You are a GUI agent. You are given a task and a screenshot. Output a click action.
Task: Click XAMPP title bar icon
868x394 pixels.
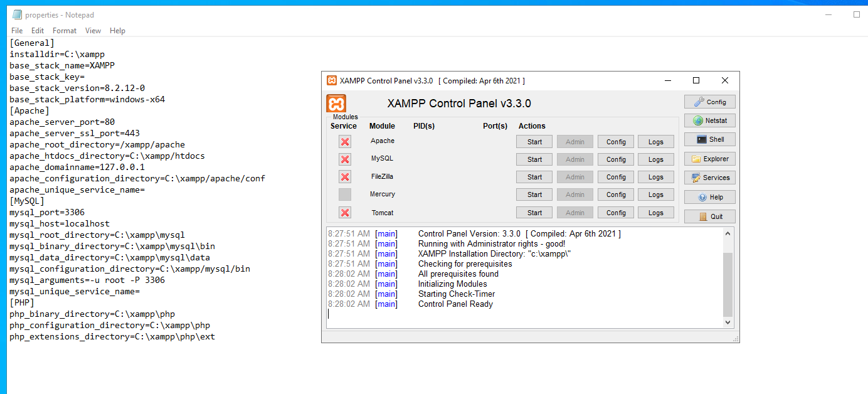pos(332,80)
